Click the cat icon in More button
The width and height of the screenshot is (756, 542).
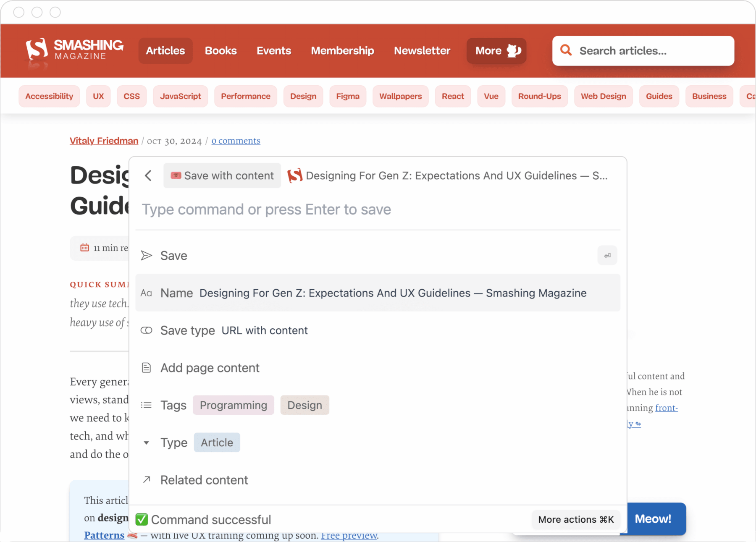pos(514,51)
